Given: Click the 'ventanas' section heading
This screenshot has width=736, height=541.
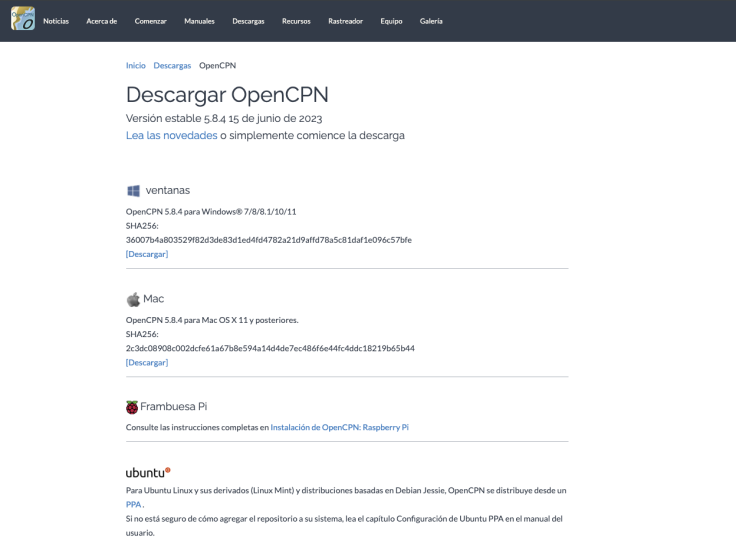Looking at the screenshot, I should 168,190.
